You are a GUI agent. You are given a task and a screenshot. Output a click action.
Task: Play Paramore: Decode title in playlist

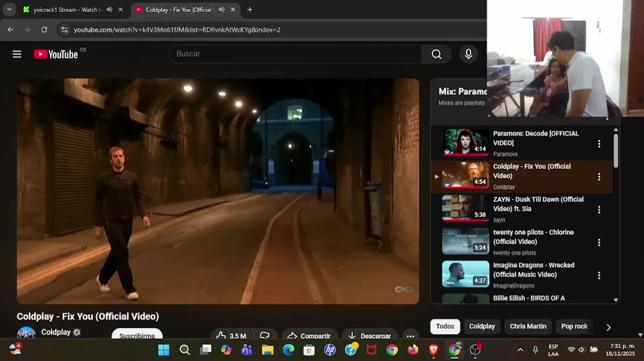[536, 138]
